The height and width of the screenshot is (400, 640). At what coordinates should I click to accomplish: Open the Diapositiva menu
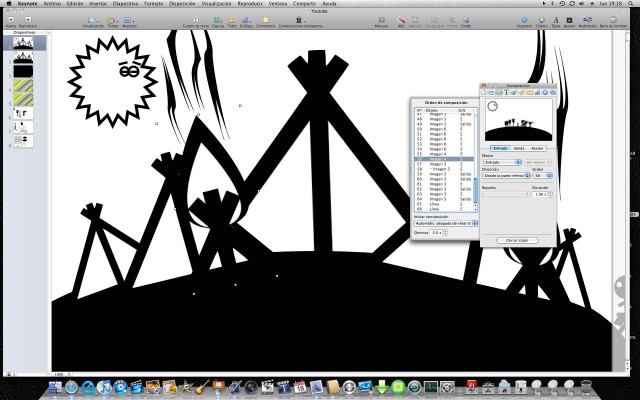[125, 3]
